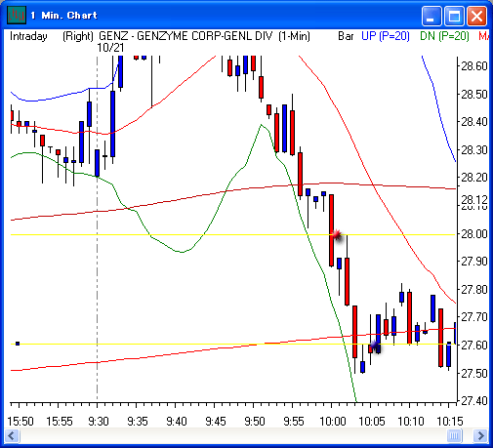Click the 9:30 time axis label
Image resolution: width=493 pixels, height=448 pixels.
click(99, 422)
